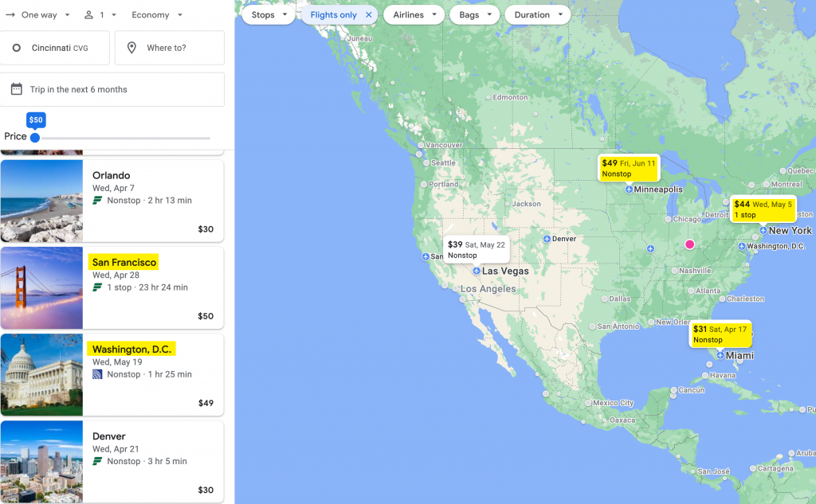Image resolution: width=816 pixels, height=504 pixels.
Task: Click the pink Cincinnati origin dot on map
Action: tap(689, 244)
